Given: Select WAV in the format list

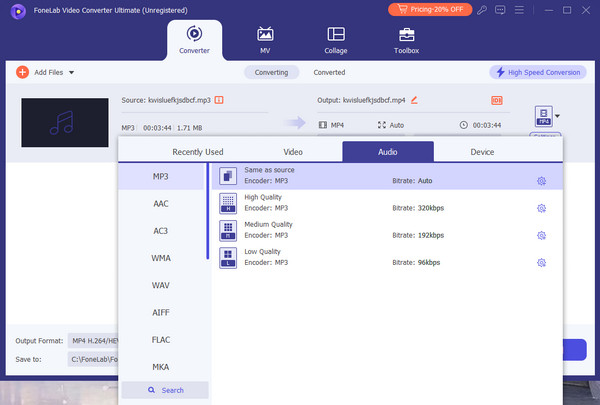Looking at the screenshot, I should (161, 285).
